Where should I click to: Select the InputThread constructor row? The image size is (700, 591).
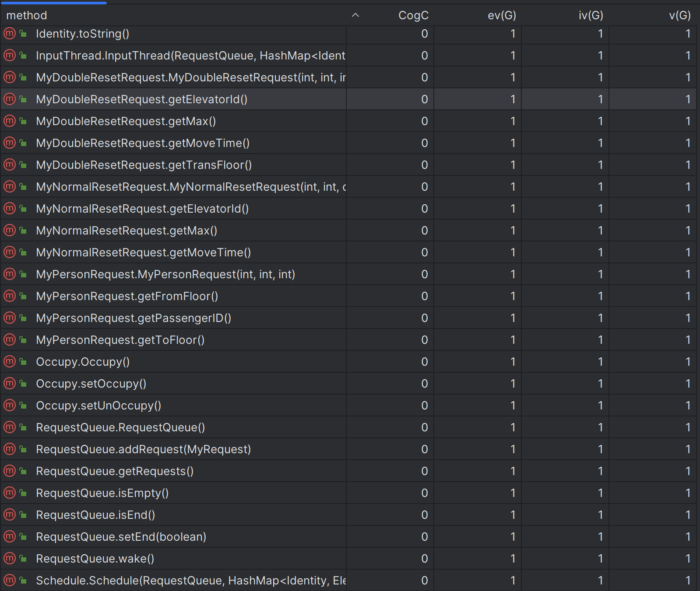pos(190,56)
